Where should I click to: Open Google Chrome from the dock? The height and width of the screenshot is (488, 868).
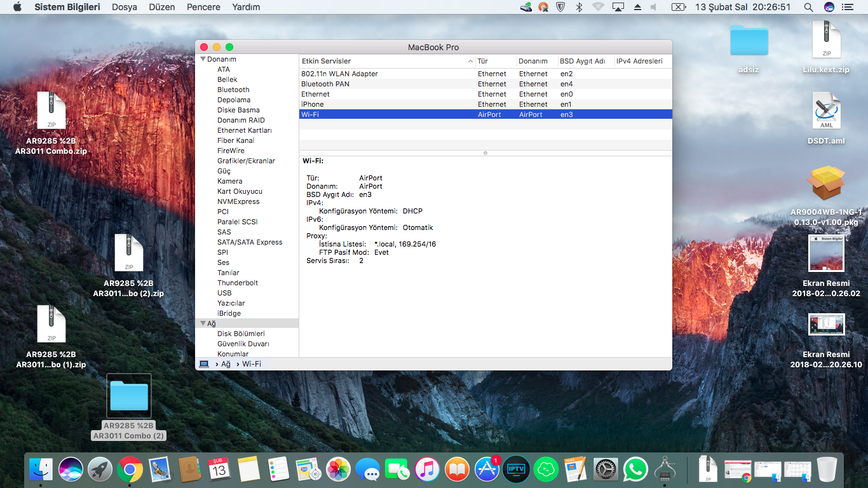pyautogui.click(x=130, y=470)
